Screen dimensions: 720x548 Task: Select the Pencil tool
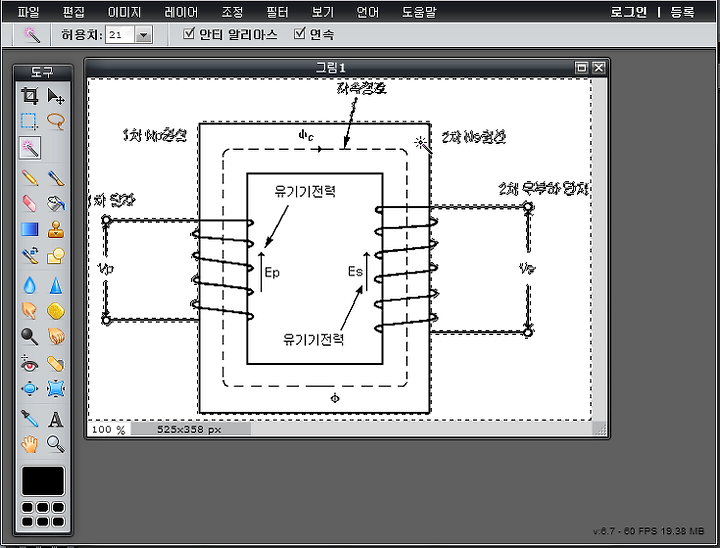pyautogui.click(x=29, y=178)
